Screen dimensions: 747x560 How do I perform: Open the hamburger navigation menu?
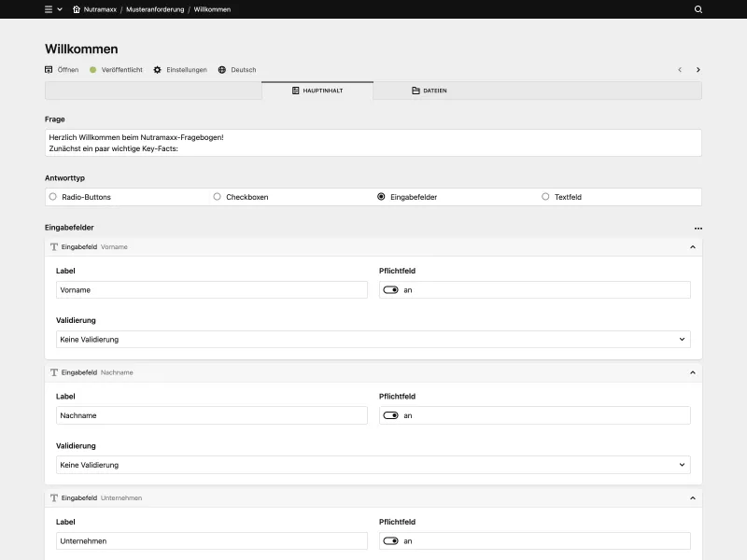pyautogui.click(x=48, y=9)
